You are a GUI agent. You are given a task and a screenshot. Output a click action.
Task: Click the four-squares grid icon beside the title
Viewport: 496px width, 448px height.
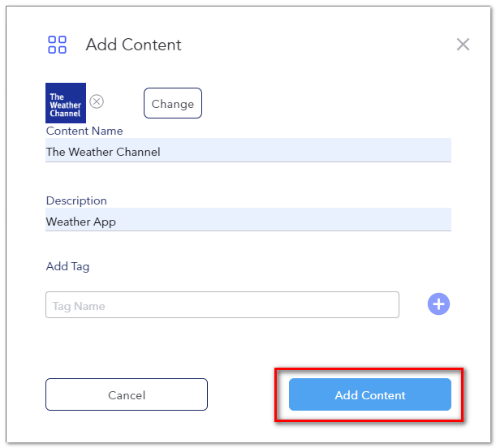point(57,45)
